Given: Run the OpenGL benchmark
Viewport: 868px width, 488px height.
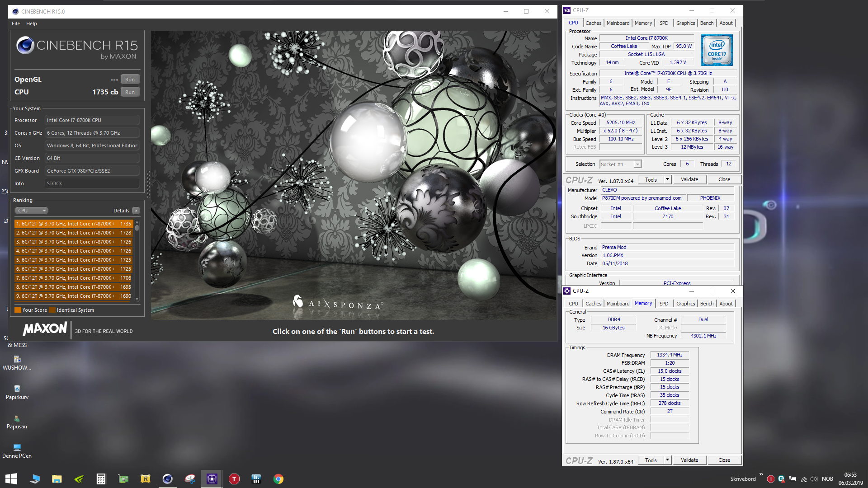Looking at the screenshot, I should coord(130,80).
